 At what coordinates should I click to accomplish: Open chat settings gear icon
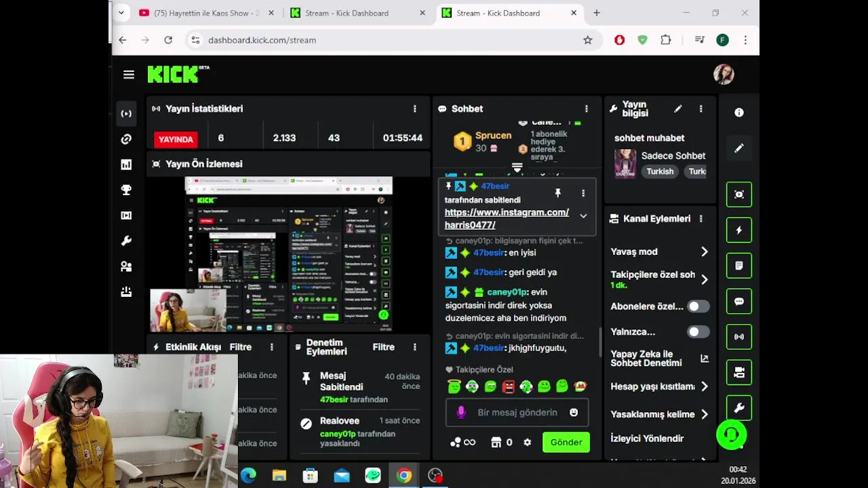[x=528, y=442]
